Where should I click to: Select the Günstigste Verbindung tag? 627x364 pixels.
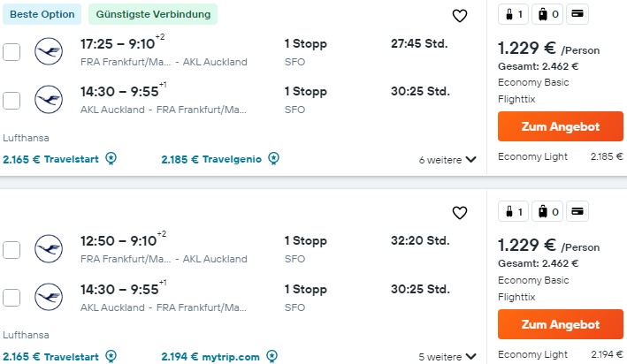(x=153, y=14)
